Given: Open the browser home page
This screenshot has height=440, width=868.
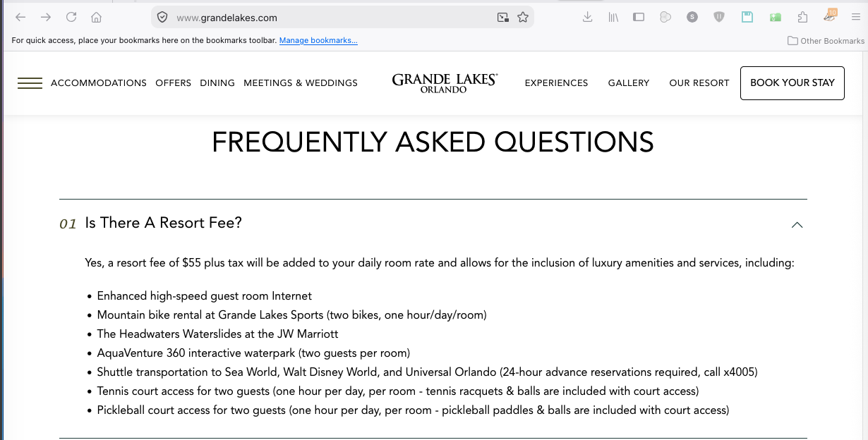Looking at the screenshot, I should click(x=97, y=18).
